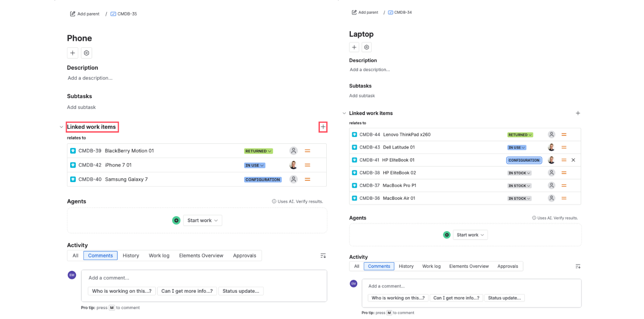The height and width of the screenshot is (319, 644).
Task: Click Can I get more info suggestion, Phone panel
Action: (187, 291)
